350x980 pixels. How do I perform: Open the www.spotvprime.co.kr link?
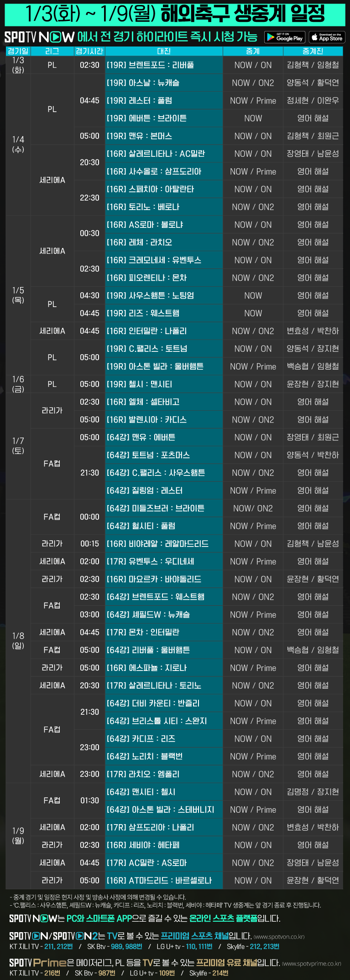(x=312, y=964)
